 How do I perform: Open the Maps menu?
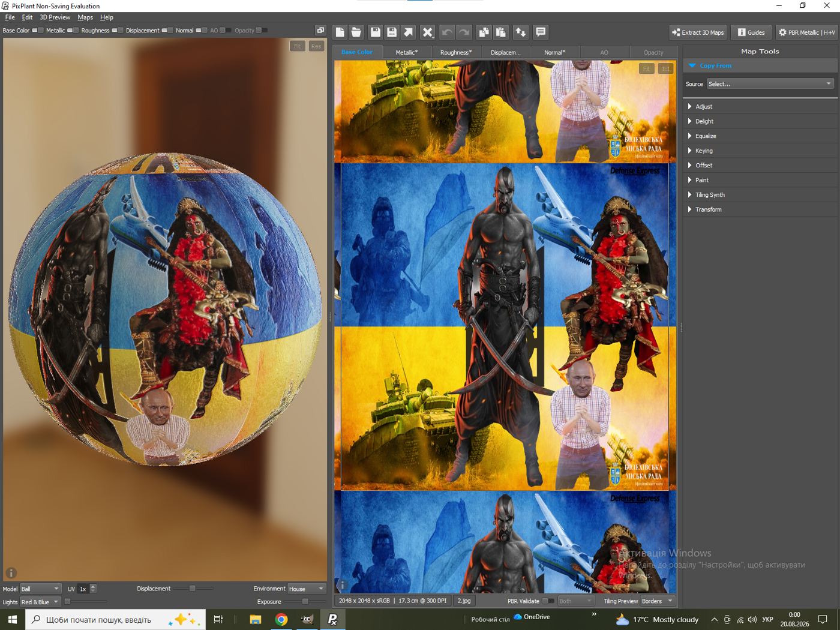(x=85, y=17)
